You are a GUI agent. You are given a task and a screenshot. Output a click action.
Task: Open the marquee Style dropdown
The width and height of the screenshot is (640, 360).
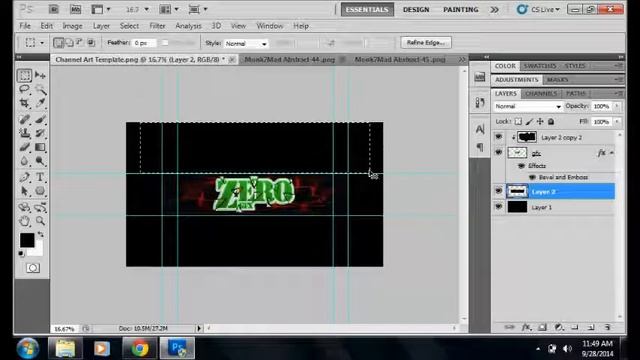click(x=246, y=43)
